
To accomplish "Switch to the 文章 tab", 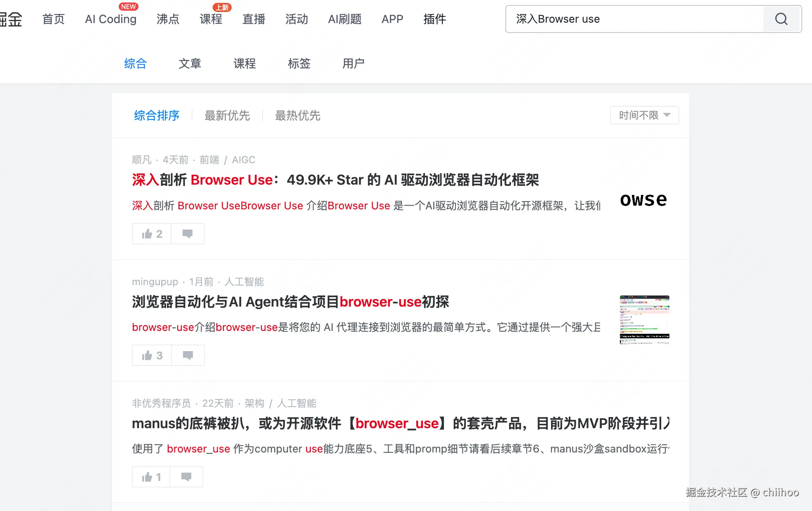I will click(x=190, y=63).
